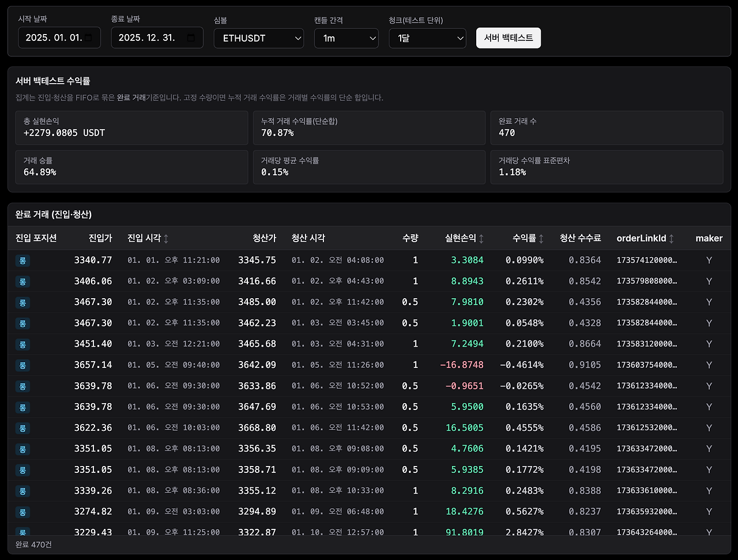The height and width of the screenshot is (560, 738).
Task: Open calendar picker icon in start date field
Action: pos(88,38)
